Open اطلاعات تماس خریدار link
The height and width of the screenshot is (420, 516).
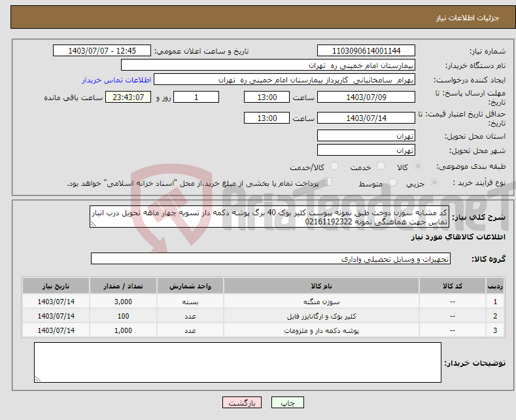click(x=116, y=80)
